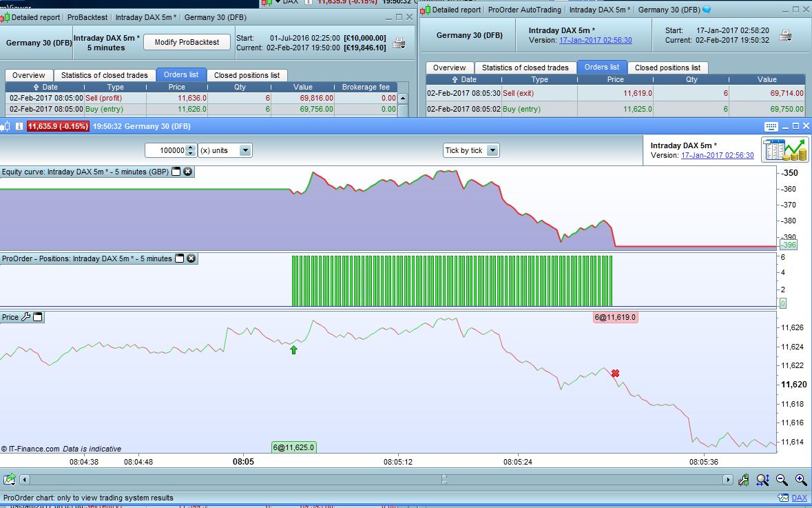Viewport: 812px width, 508px height.
Task: Click the 6@11,625.0 entry label
Action: (293, 447)
